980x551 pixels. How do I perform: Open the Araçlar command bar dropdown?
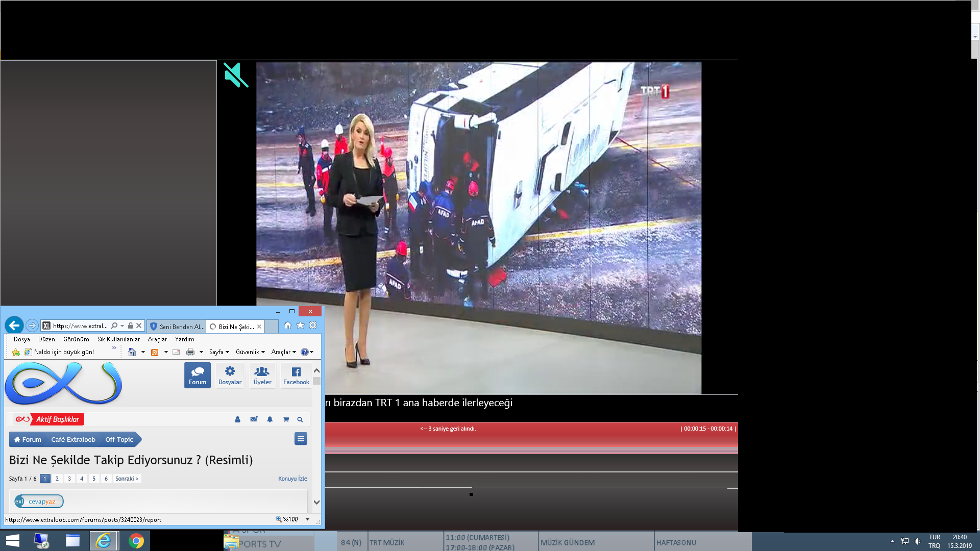(x=283, y=352)
